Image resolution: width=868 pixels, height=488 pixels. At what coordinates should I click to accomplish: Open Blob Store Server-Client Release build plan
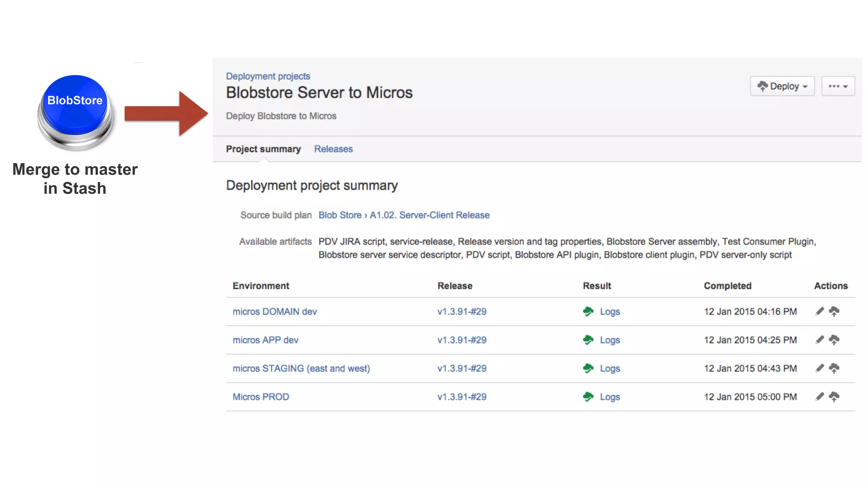tap(403, 215)
